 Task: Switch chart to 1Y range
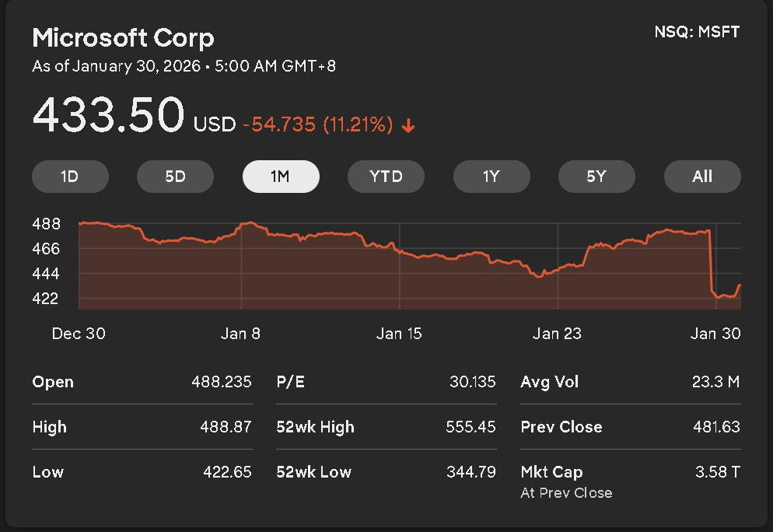tap(491, 177)
